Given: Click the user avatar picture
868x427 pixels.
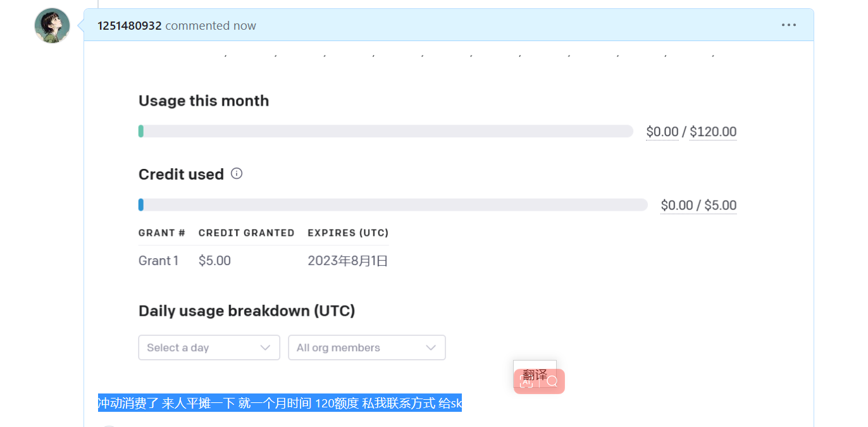Looking at the screenshot, I should point(52,26).
